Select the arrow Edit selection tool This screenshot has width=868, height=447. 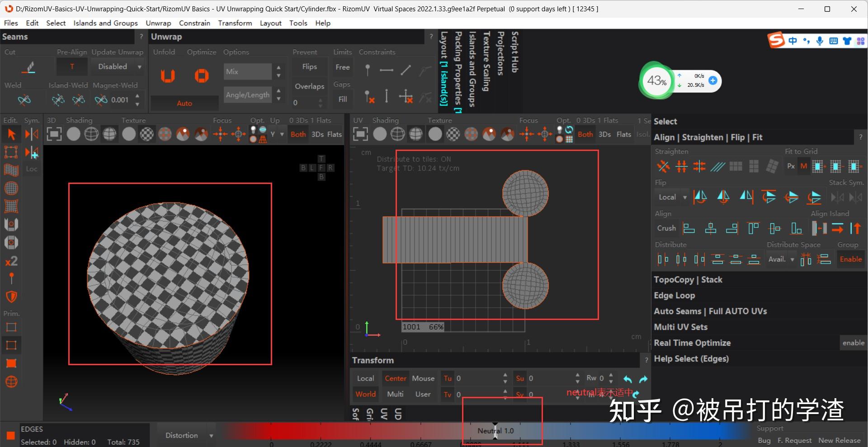tap(11, 134)
